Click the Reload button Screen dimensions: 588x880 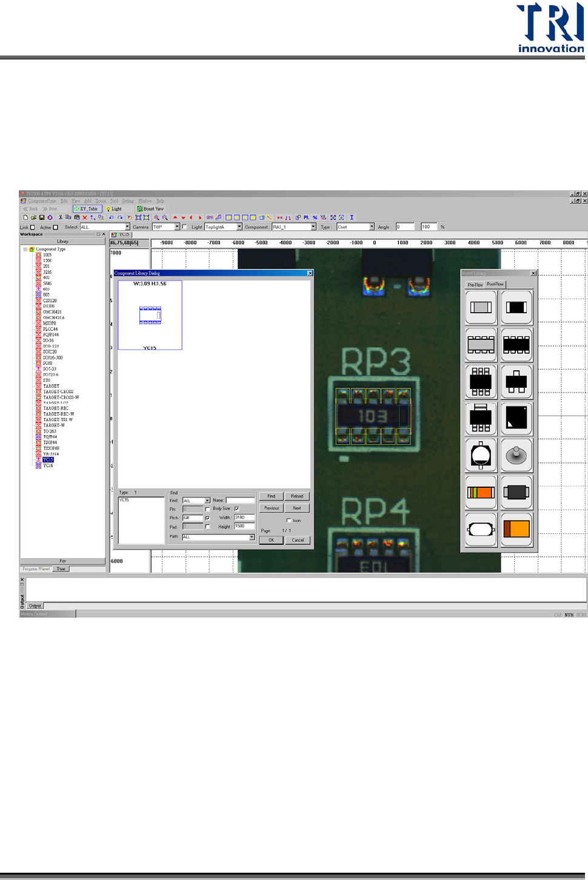[297, 496]
